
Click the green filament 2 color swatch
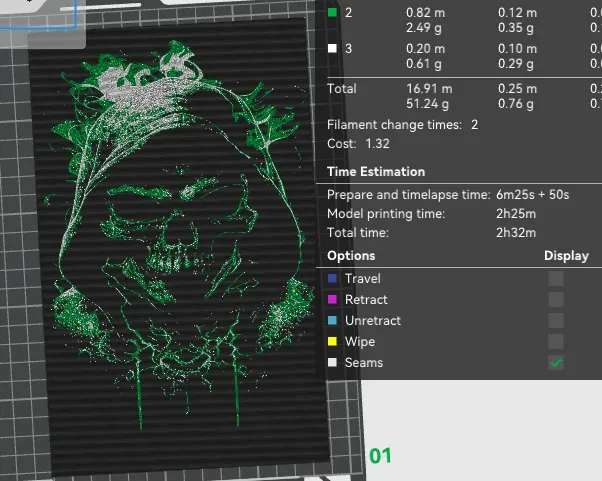[x=332, y=13]
